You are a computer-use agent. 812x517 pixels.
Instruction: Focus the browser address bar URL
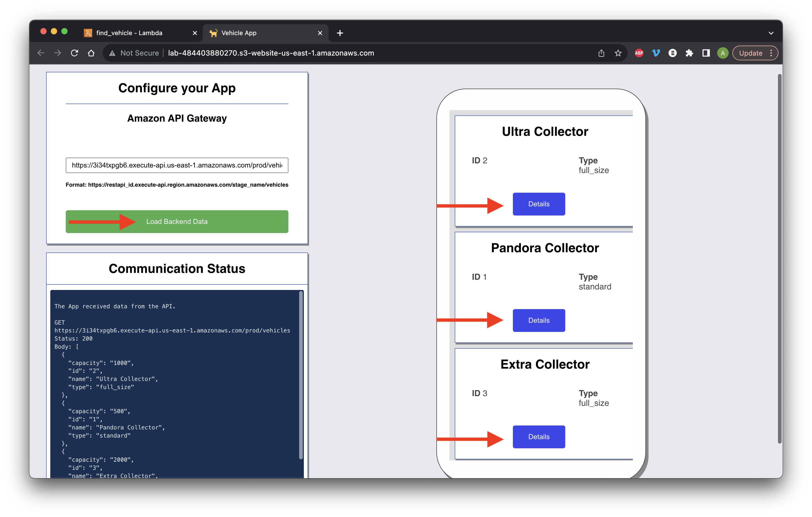(271, 53)
